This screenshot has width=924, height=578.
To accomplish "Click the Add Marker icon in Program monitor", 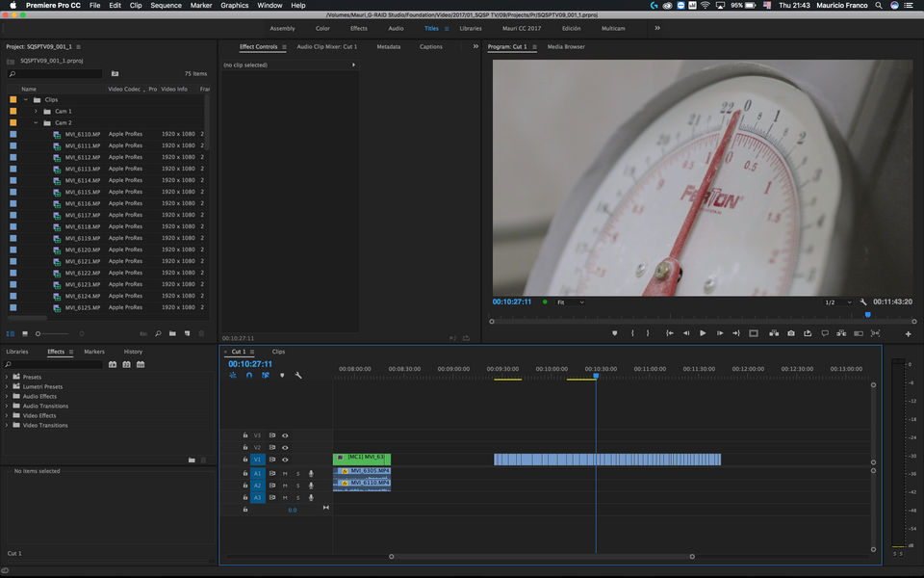I will (x=614, y=333).
